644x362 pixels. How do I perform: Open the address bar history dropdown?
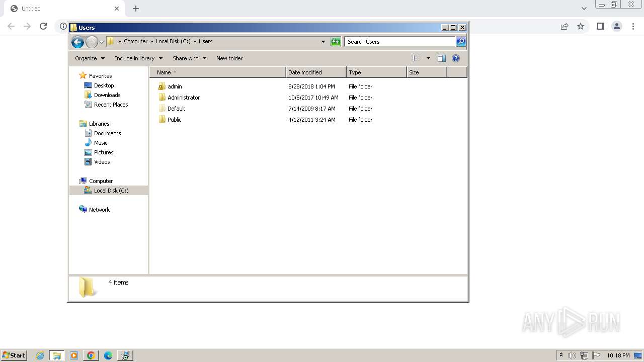(323, 42)
